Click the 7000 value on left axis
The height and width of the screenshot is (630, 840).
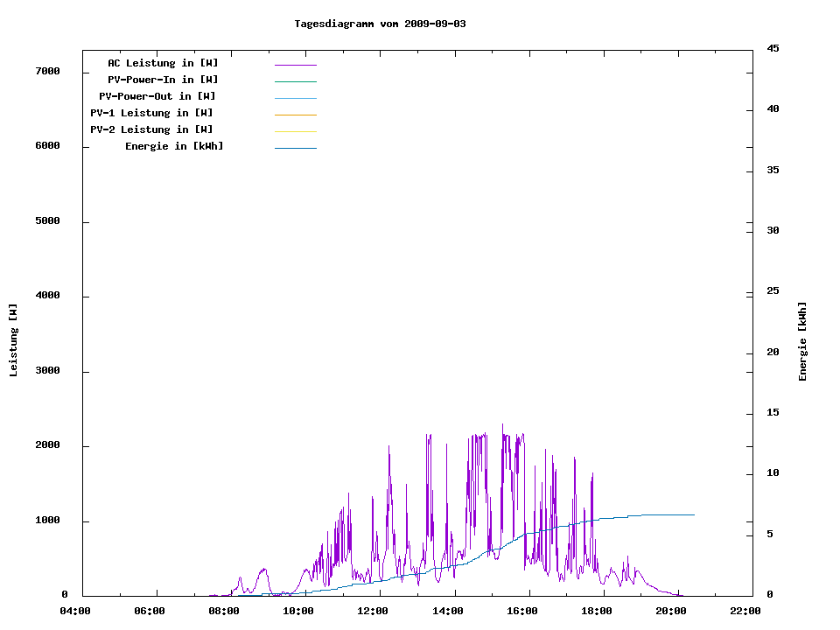pos(47,71)
